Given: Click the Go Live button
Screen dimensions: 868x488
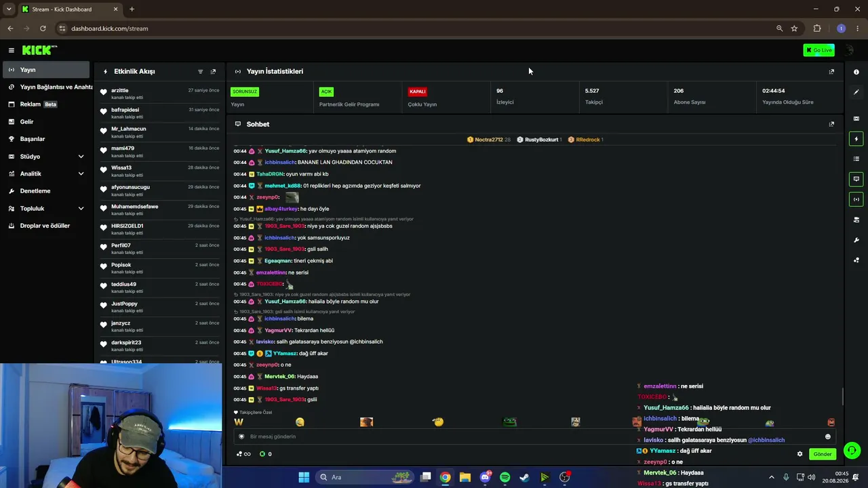Looking at the screenshot, I should coord(818,50).
